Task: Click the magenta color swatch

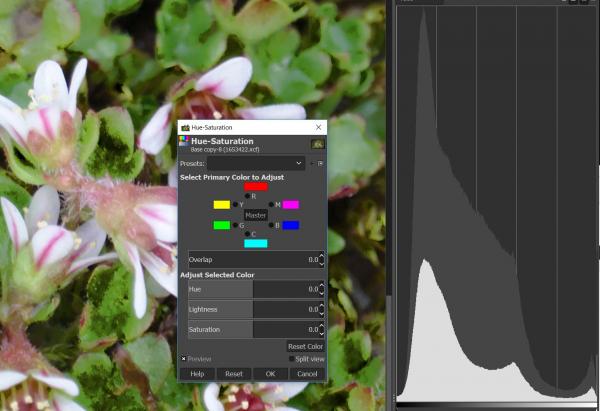Action: (x=290, y=205)
